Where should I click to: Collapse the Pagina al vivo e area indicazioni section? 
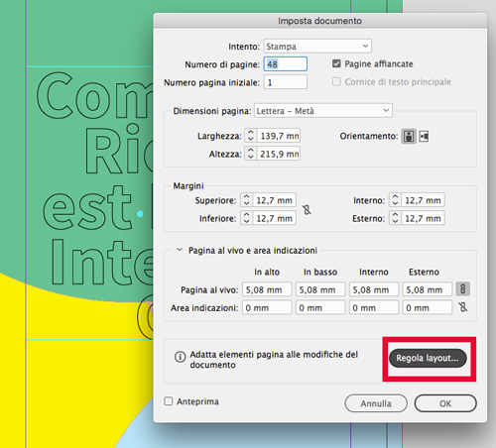click(180, 250)
